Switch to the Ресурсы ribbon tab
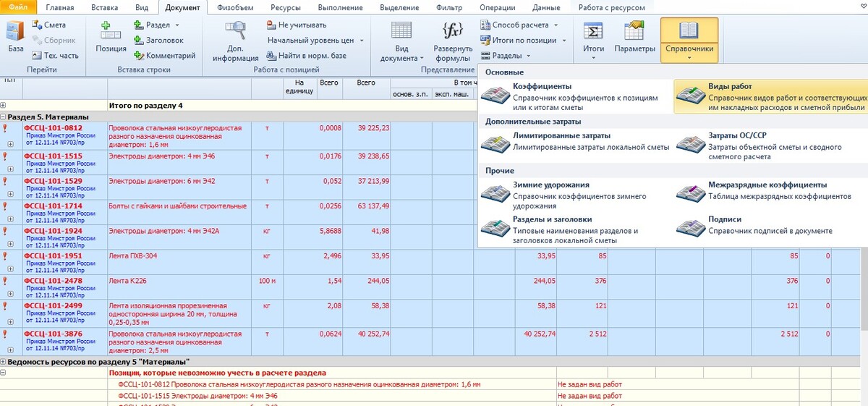868x406 pixels. point(286,7)
